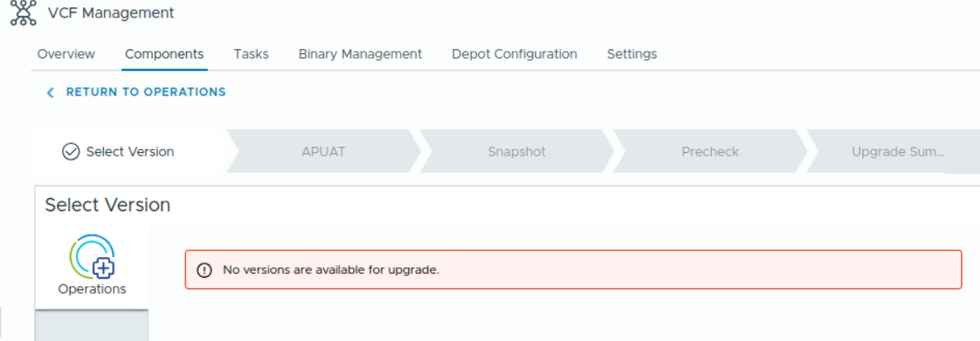Open the Settings tab
Screen dimensions: 980x341
click(632, 54)
